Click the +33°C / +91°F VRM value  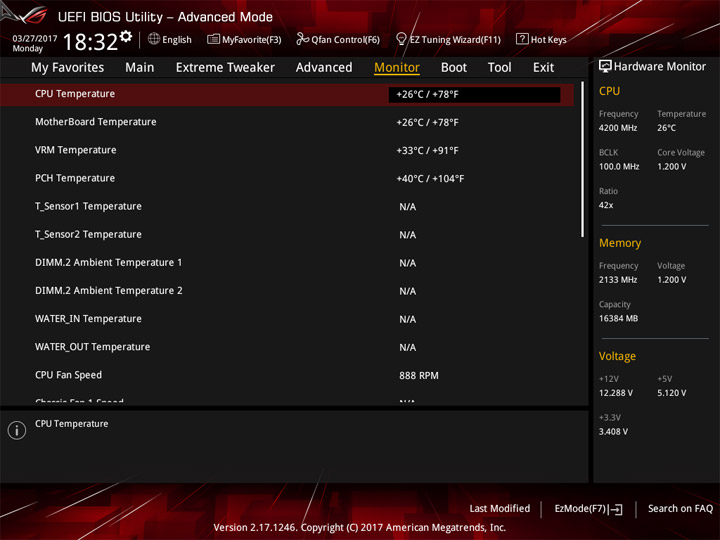tap(428, 151)
